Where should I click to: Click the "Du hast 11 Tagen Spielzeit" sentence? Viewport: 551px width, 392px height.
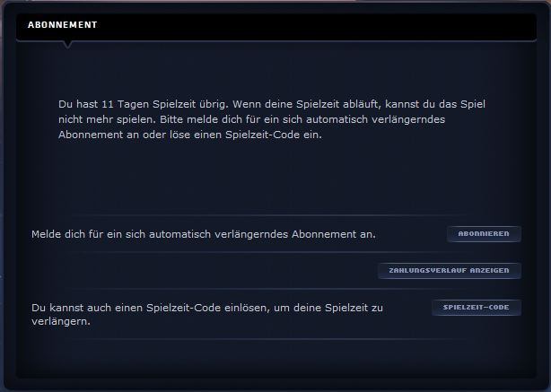click(x=144, y=104)
